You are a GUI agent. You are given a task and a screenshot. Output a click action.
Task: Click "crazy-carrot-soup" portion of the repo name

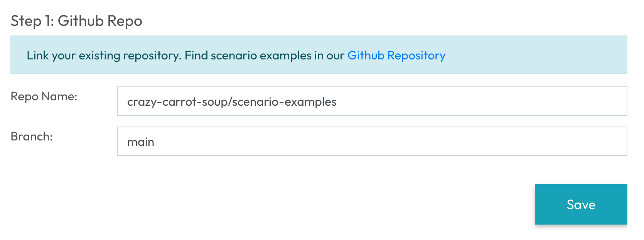coord(177,102)
